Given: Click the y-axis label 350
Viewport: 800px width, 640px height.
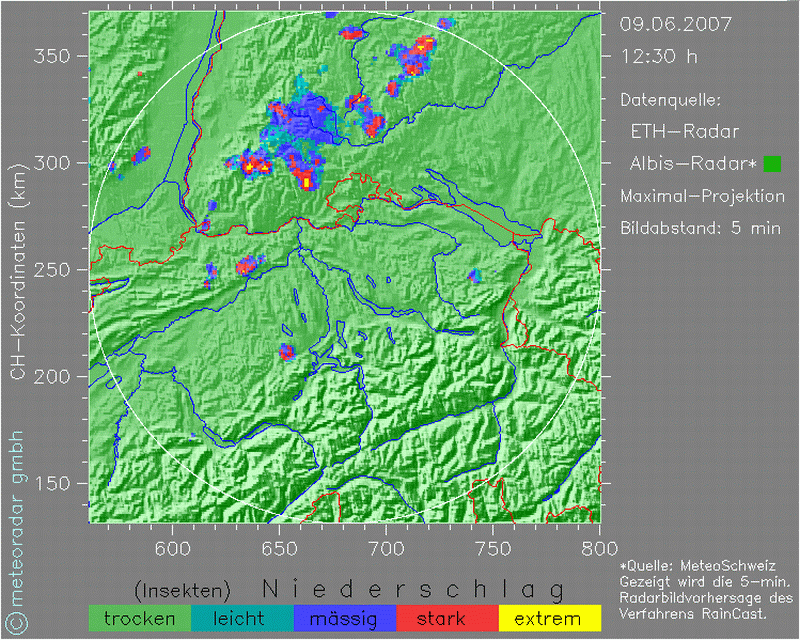Looking at the screenshot, I should [x=52, y=56].
